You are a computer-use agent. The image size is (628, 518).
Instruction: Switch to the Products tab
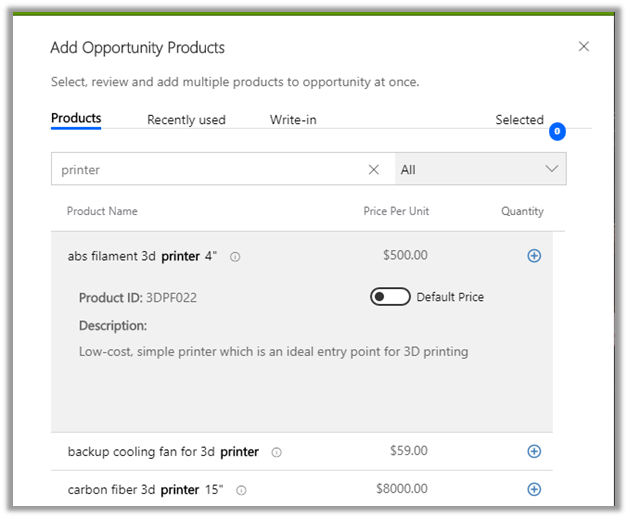coord(76,119)
